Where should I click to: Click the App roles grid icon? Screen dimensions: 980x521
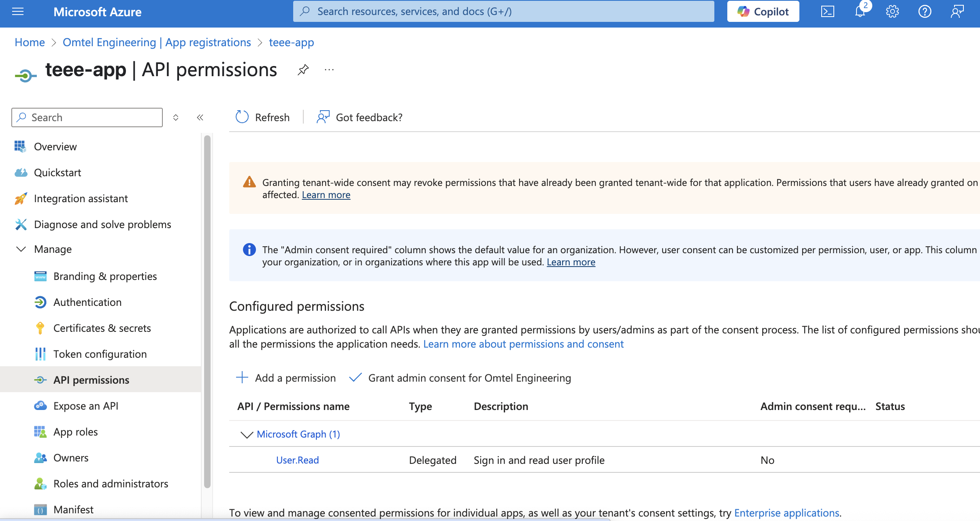40,432
